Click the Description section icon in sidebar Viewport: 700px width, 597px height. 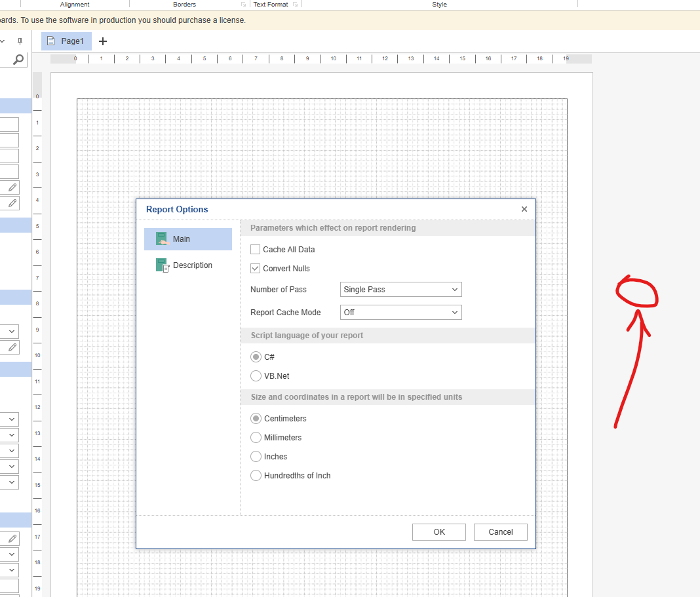coord(162,265)
